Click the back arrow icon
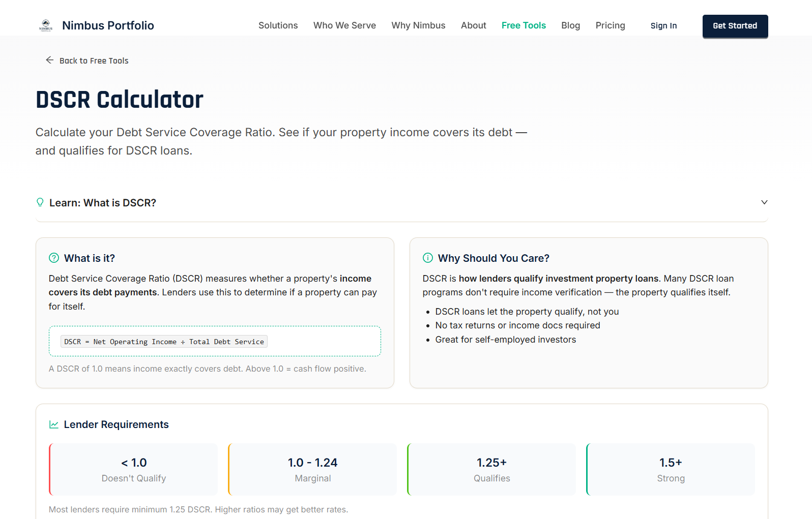This screenshot has height=519, width=812. [49, 60]
